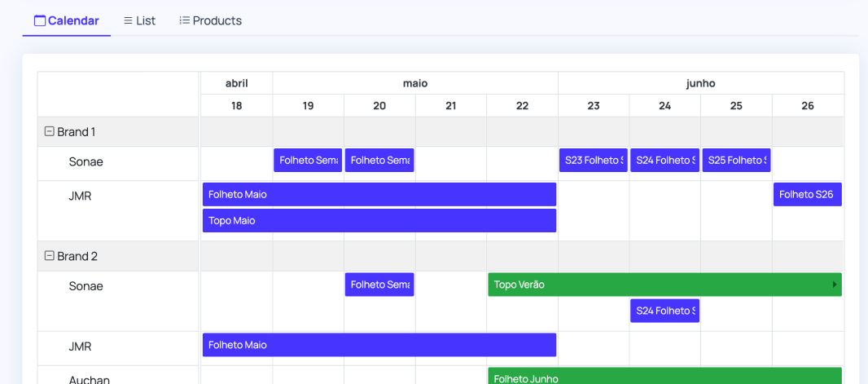
Task: Collapse the Brand 2 group
Action: point(49,256)
